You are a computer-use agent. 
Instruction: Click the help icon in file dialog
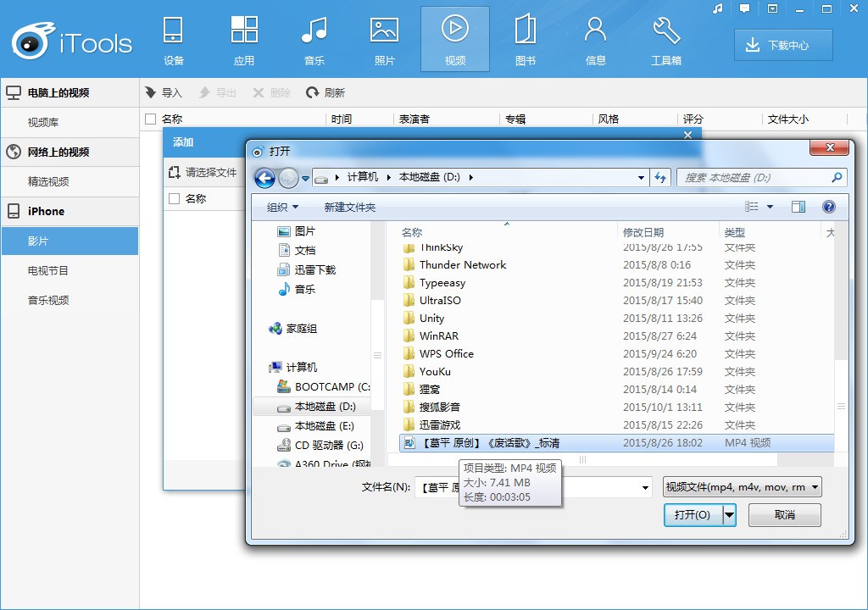pyautogui.click(x=829, y=207)
